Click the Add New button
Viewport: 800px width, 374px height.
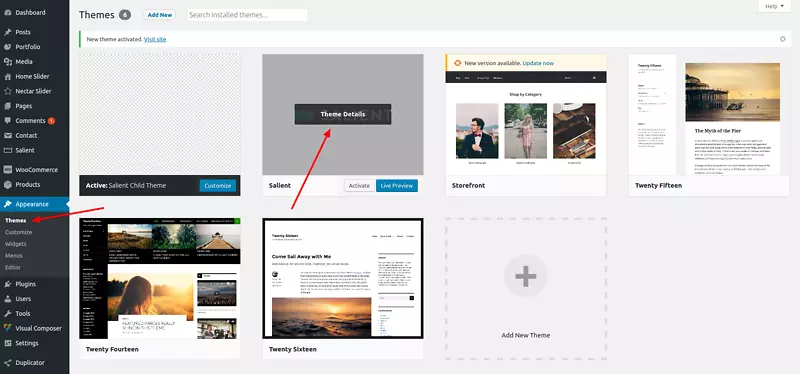pos(160,15)
